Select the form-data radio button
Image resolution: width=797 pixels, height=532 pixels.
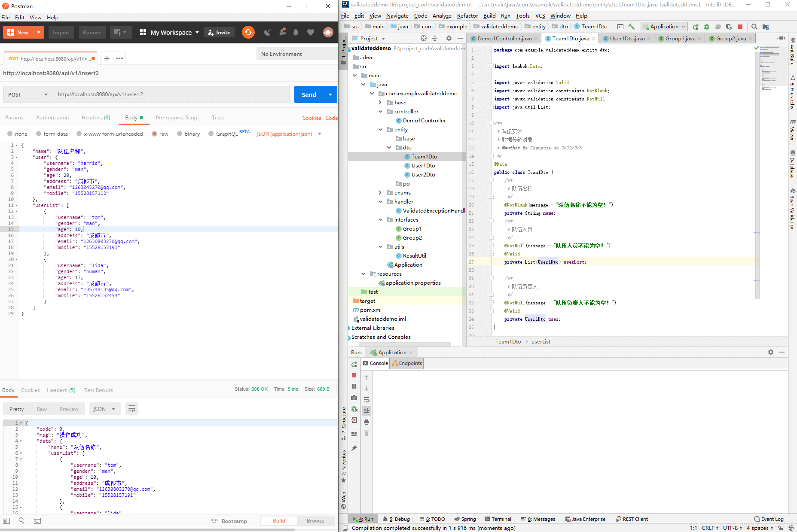(39, 134)
